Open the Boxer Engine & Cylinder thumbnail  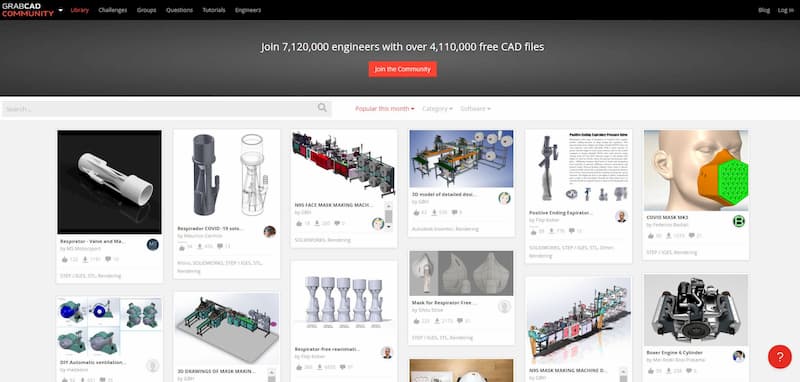point(696,310)
